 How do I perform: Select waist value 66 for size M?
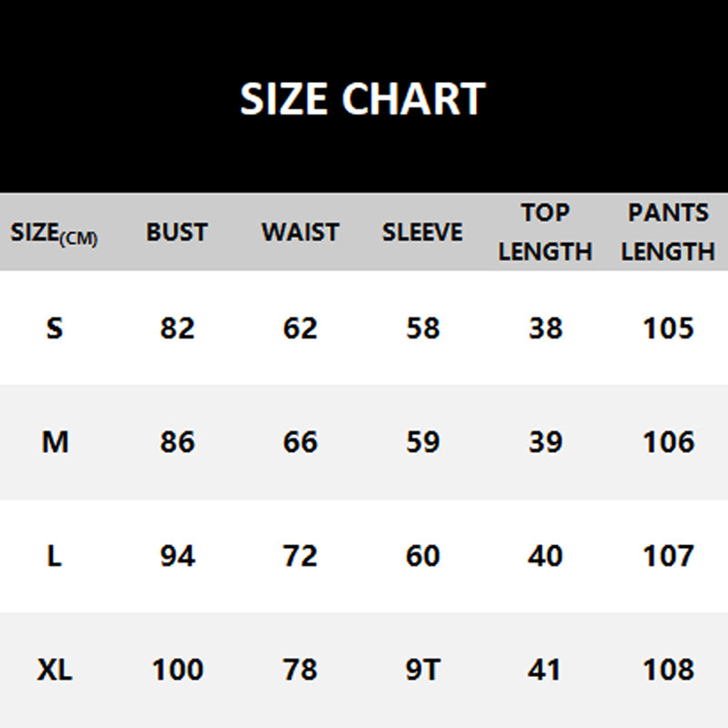coord(300,442)
